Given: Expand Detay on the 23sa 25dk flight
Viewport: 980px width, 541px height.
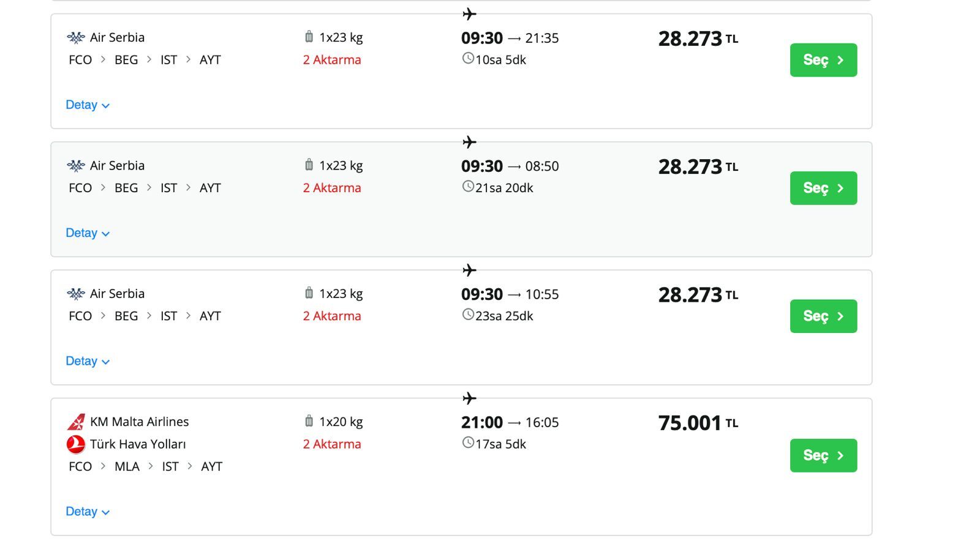Looking at the screenshot, I should (88, 361).
